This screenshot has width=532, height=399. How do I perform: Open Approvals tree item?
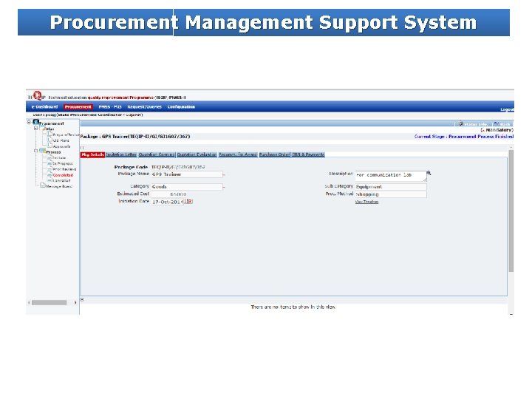tap(62, 146)
